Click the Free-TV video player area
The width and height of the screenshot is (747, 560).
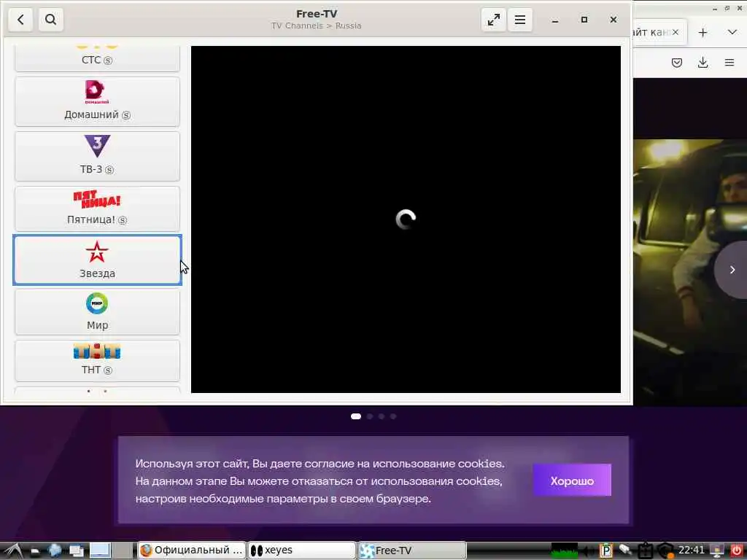pyautogui.click(x=406, y=219)
